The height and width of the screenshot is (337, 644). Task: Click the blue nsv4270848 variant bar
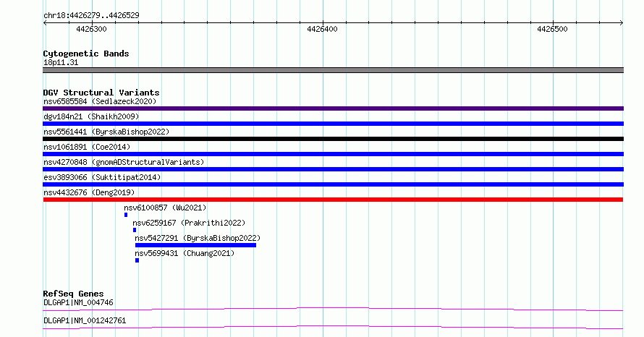(333, 169)
